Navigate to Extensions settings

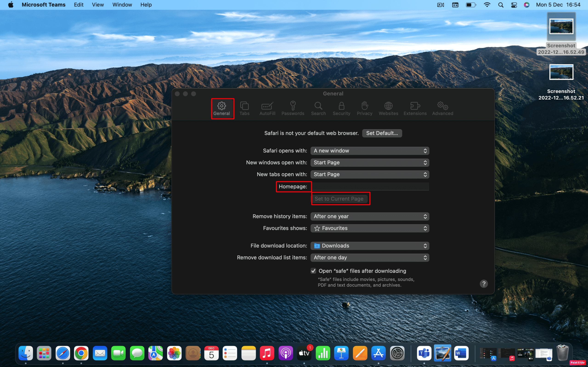(x=415, y=108)
